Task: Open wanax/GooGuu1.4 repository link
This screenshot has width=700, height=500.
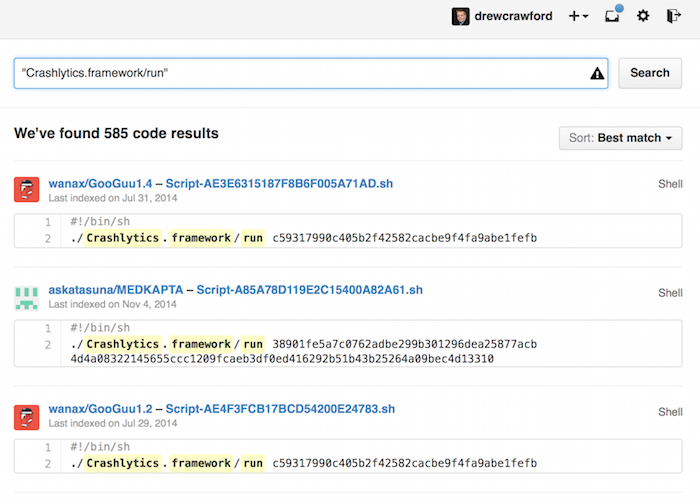Action: [100, 183]
